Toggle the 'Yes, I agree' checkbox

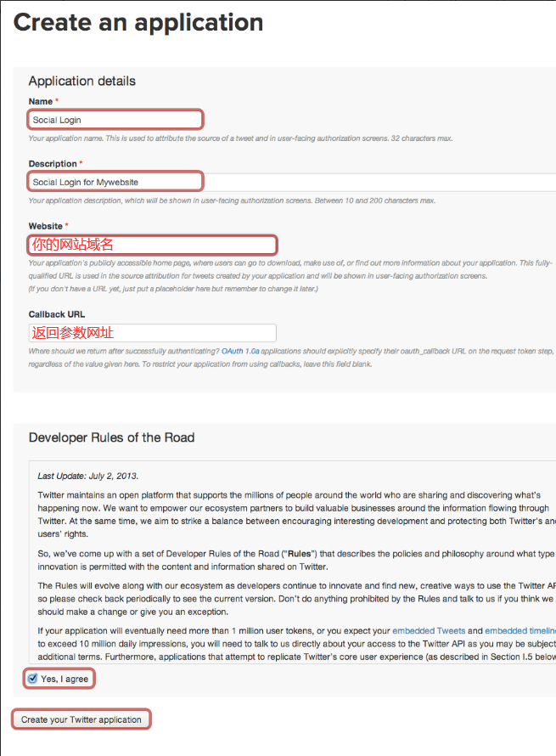click(x=33, y=679)
